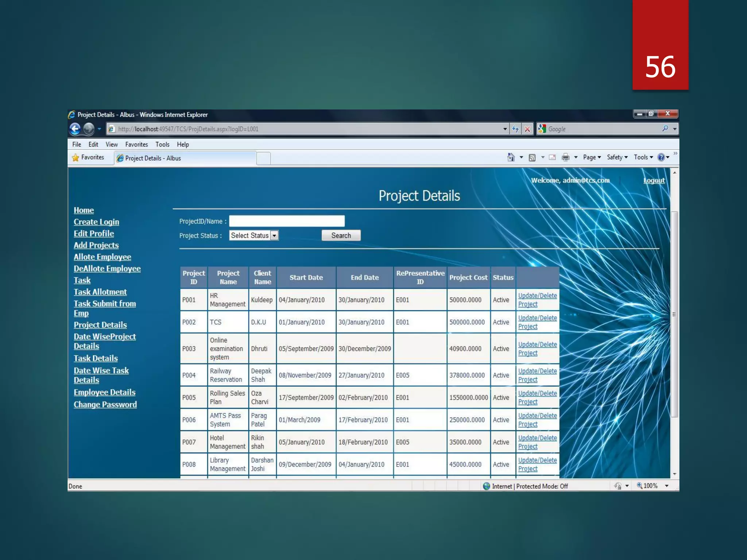Expand the Safety toolbar menu
Screen dimensions: 747x560
click(617, 157)
